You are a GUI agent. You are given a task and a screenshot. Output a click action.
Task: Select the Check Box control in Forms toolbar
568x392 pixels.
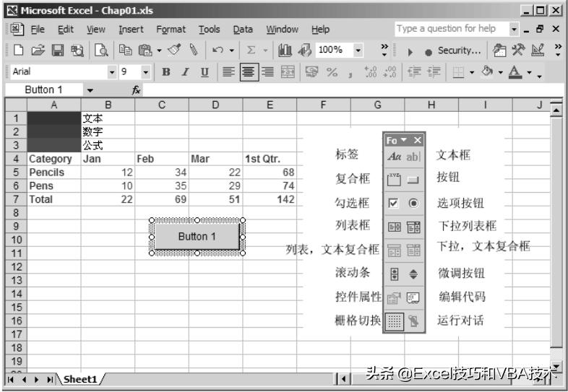pos(394,203)
